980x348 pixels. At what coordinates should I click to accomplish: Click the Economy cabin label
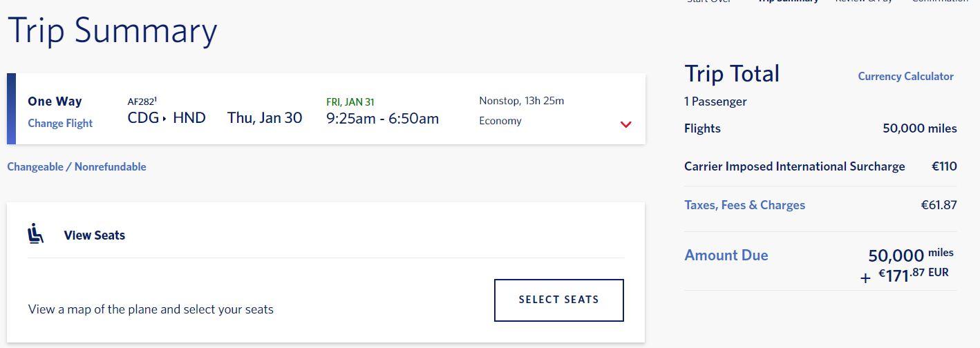point(500,121)
